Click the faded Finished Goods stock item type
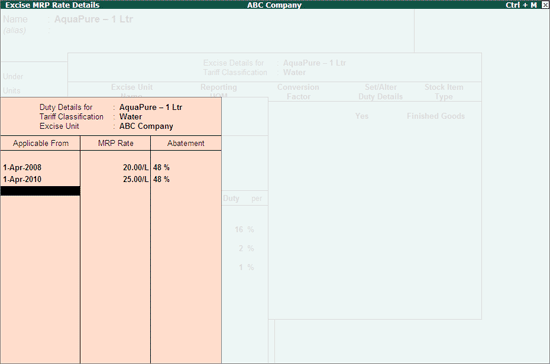This screenshot has width=550, height=364. 436,116
